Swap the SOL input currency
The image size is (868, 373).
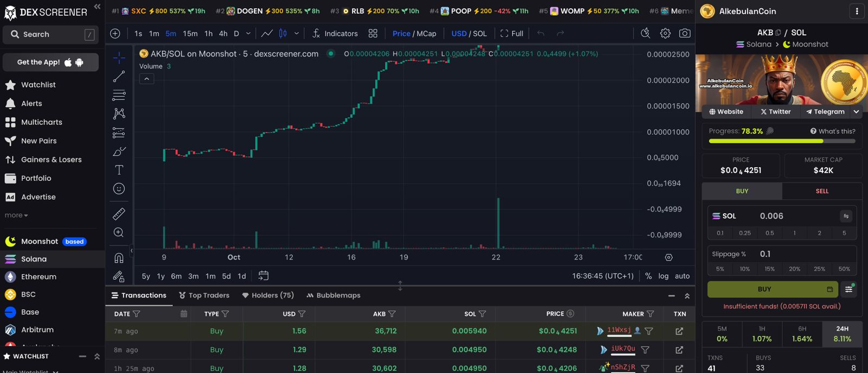(846, 216)
